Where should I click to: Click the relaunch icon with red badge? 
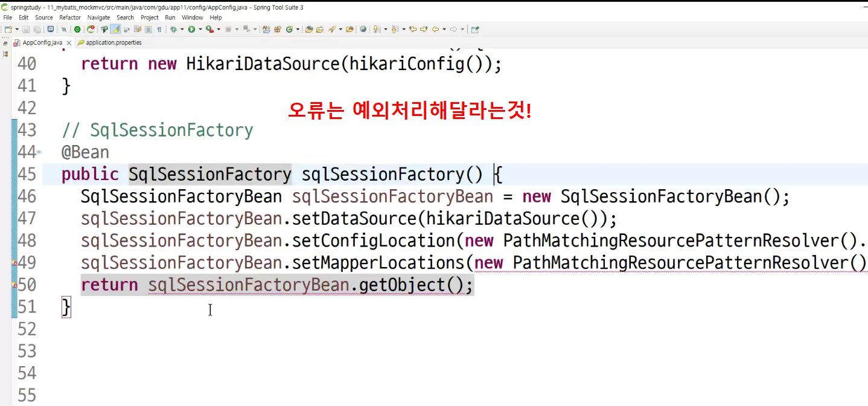tap(91, 29)
